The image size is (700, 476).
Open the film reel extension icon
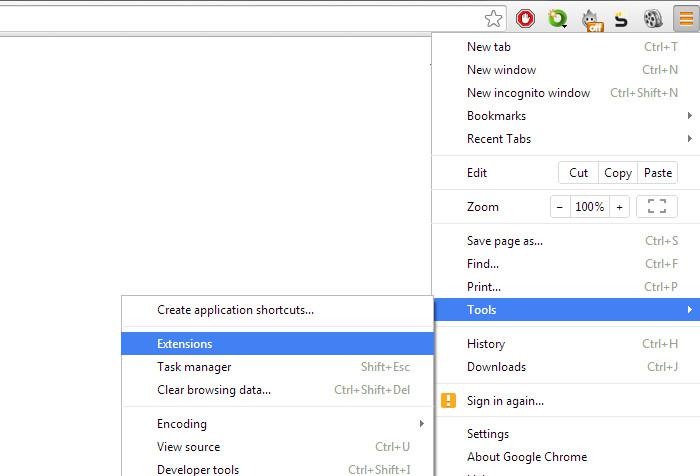653,18
